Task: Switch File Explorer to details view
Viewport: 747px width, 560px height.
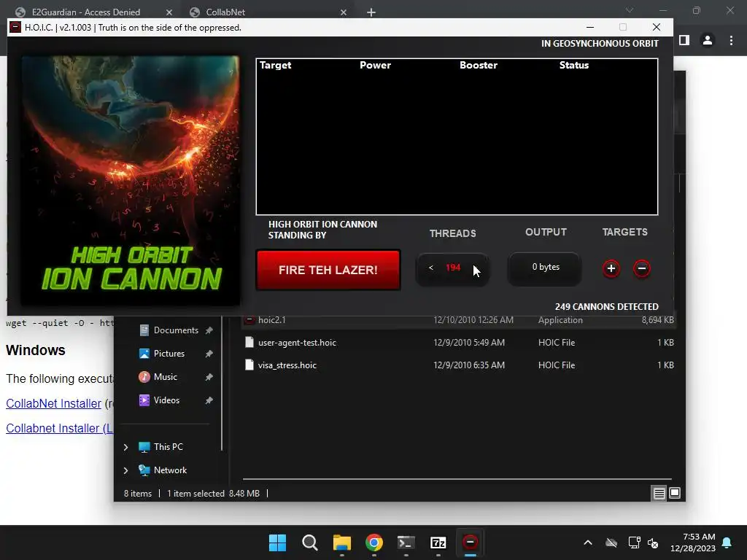Action: (x=659, y=494)
